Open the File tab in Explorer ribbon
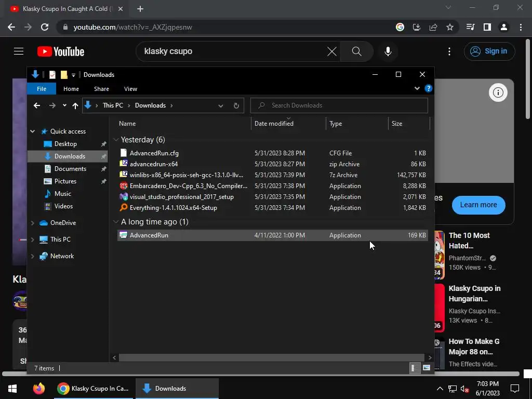 (x=42, y=89)
